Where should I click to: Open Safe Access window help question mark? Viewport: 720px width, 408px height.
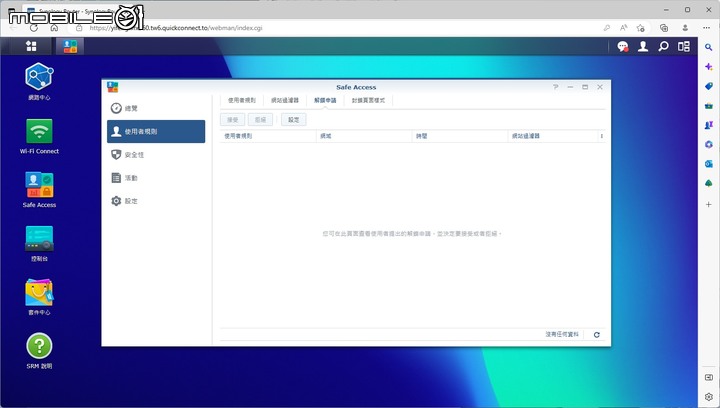(556, 87)
